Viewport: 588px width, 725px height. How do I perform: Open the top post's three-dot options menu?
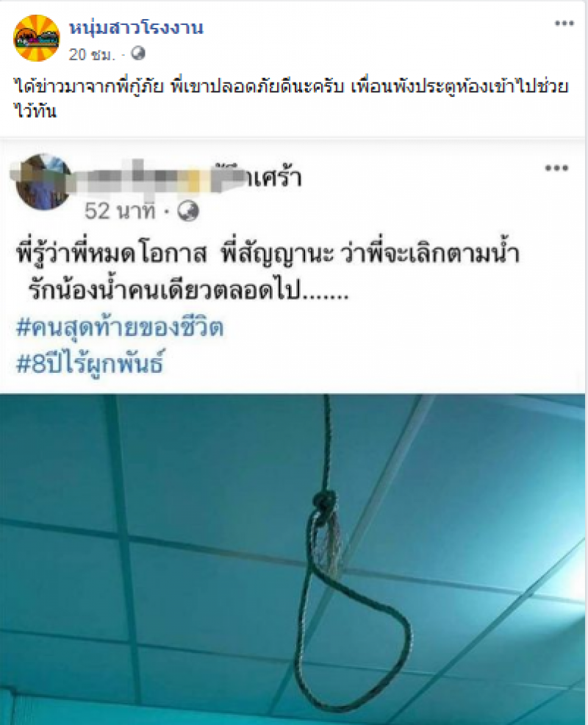click(x=564, y=24)
